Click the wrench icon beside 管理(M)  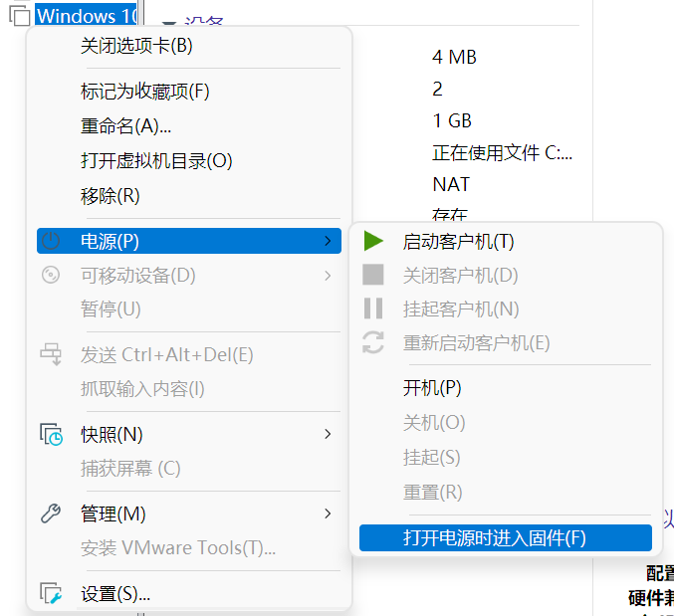coord(51,513)
